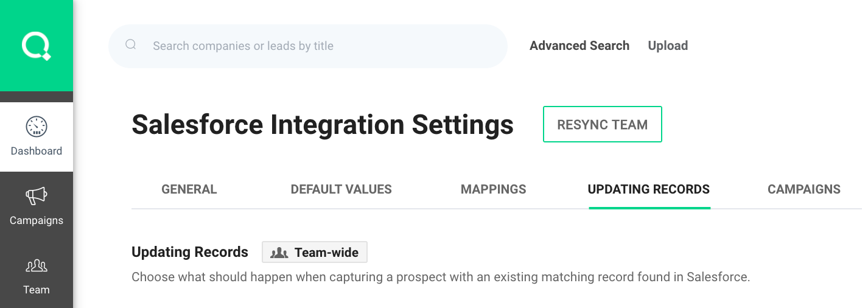
Task: Open the DEFAULT VALUES tab
Action: (x=341, y=189)
